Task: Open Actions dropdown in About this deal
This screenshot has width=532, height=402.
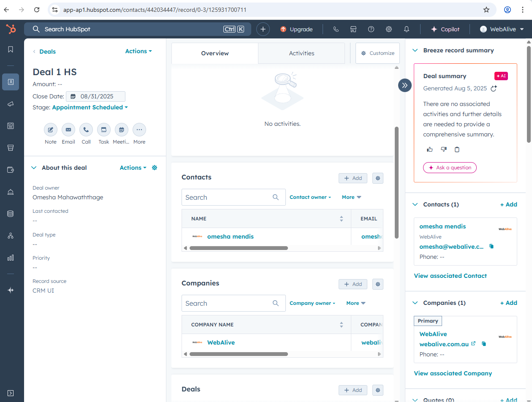Action: pyautogui.click(x=133, y=168)
